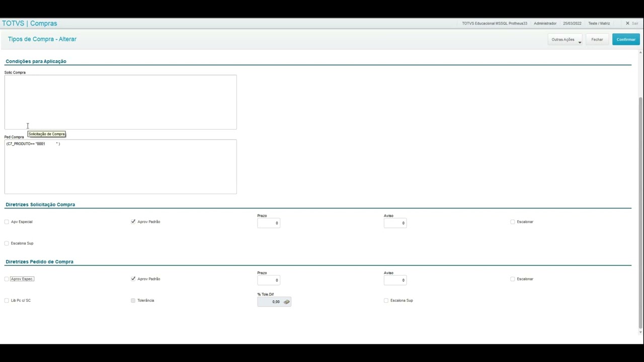Focus Prazo field under Diretrizes Solicitação Compra
The width and height of the screenshot is (644, 362).
pos(269,223)
